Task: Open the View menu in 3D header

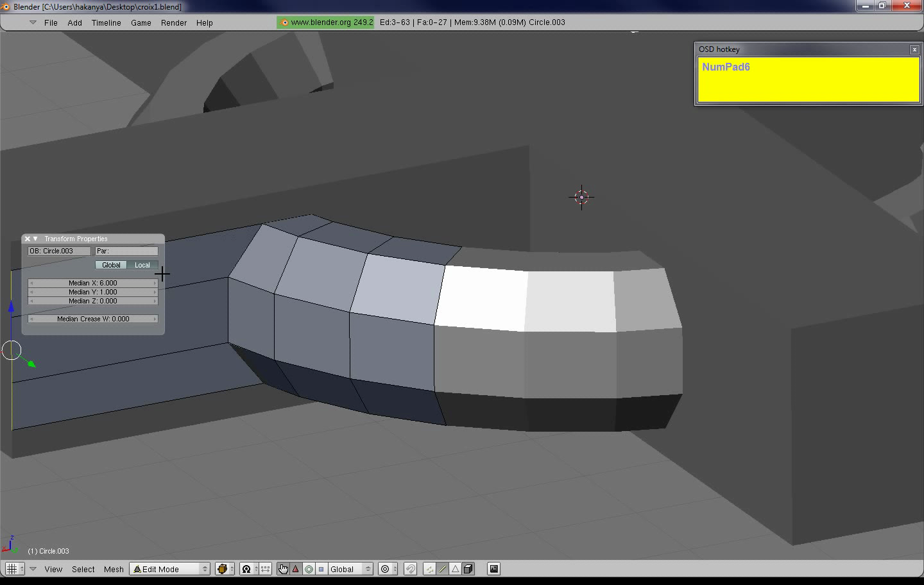Action: [53, 569]
